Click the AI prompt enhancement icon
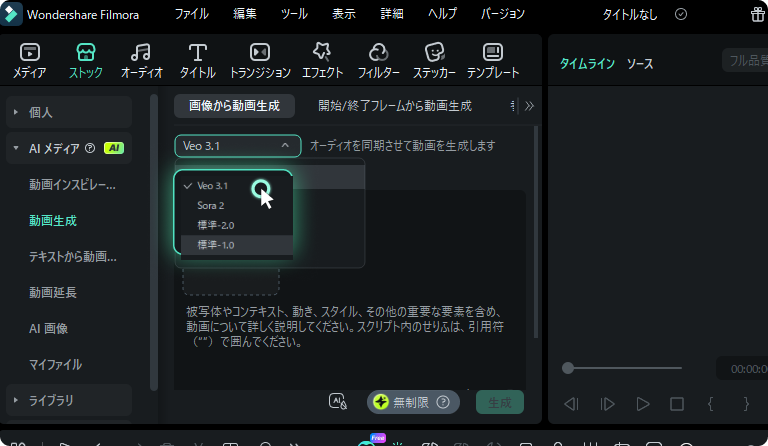 tap(338, 401)
